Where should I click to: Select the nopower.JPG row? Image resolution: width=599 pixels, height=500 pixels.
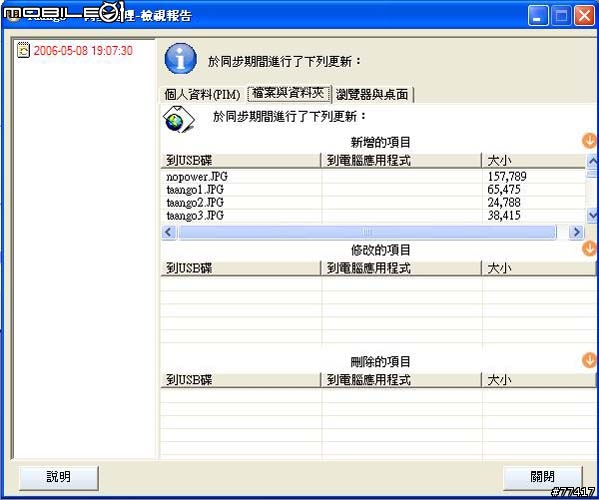click(373, 176)
